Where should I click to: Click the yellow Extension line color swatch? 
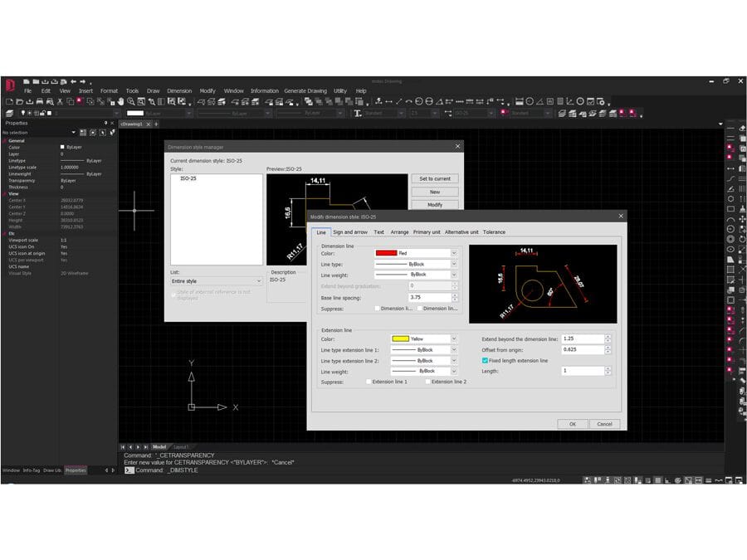[401, 338]
